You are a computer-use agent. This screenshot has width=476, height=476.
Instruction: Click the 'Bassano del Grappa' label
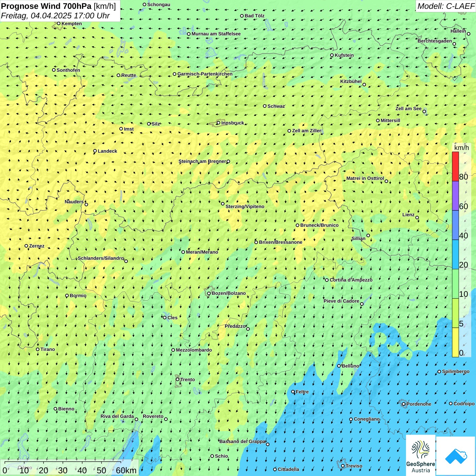(242, 441)
